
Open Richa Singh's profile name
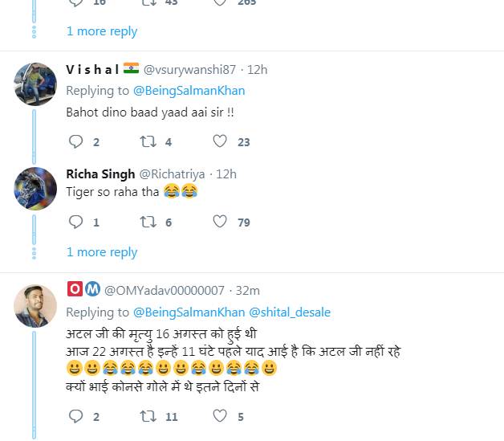pos(100,174)
